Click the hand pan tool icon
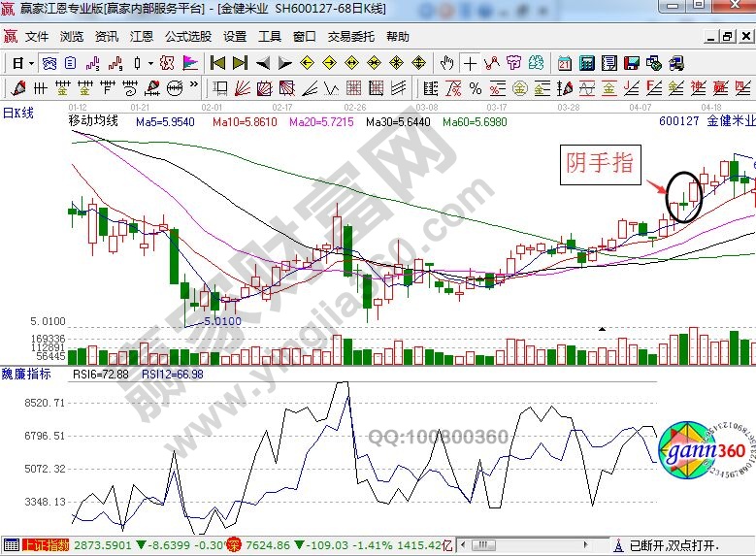The height and width of the screenshot is (556, 756). coord(446,63)
